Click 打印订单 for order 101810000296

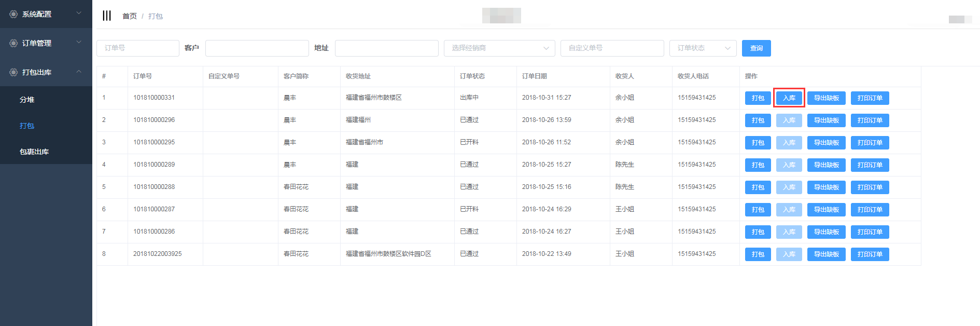[x=870, y=120]
